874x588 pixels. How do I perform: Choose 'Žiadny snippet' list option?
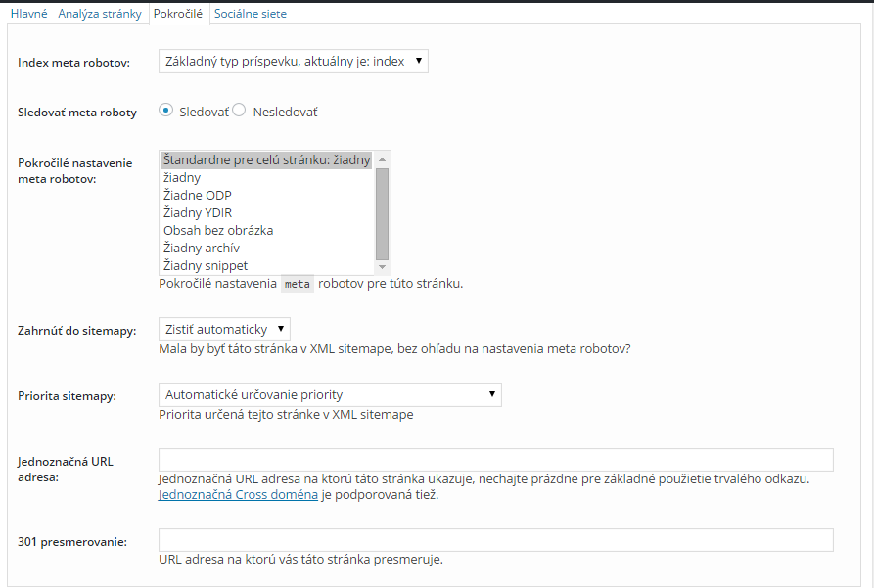point(205,266)
